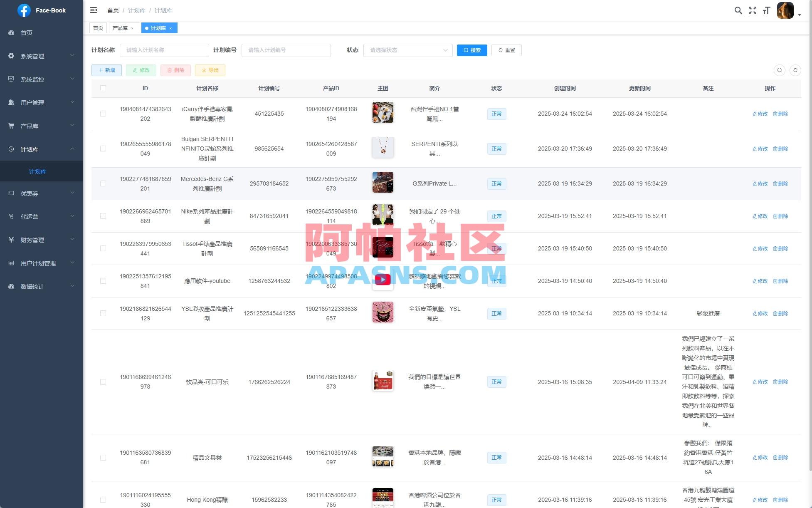Expand the 用户管理 sidebar menu

pos(42,102)
